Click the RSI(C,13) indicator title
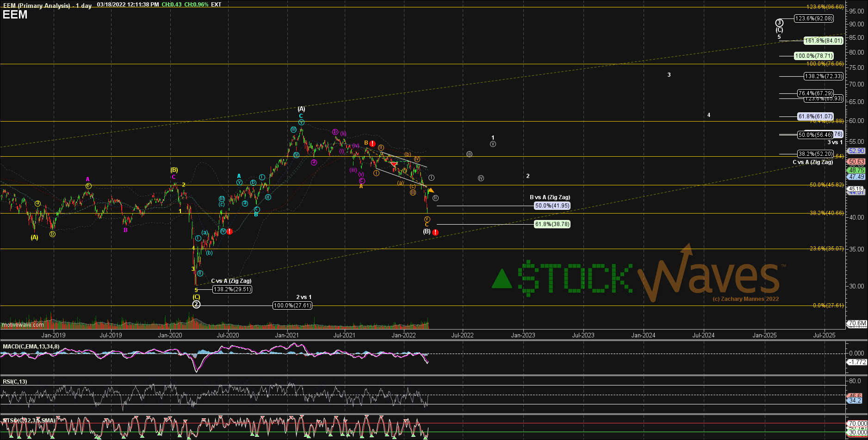 (15, 382)
